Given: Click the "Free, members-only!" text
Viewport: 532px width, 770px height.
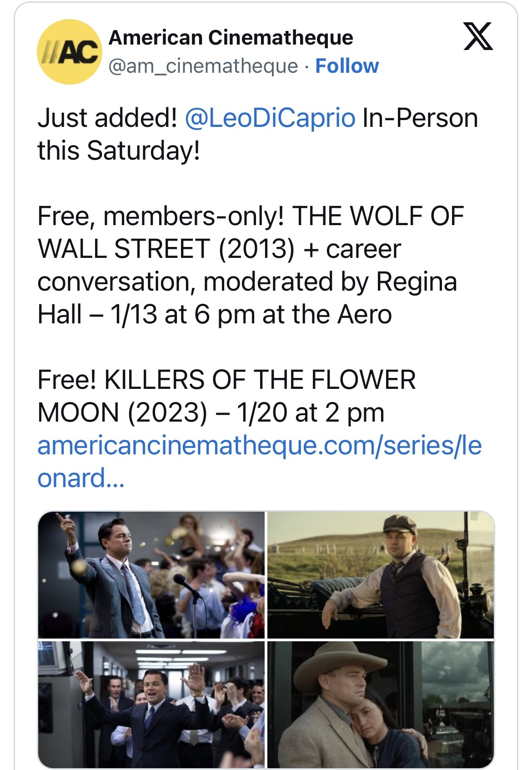Looking at the screenshot, I should pos(161,216).
